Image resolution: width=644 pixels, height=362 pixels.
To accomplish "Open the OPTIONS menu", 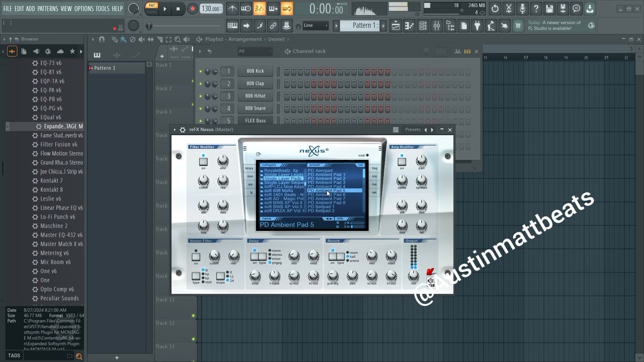I will point(84,9).
